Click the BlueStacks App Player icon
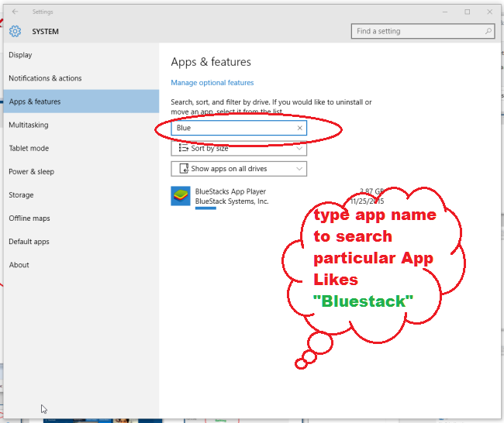The height and width of the screenshot is (423, 504). [x=181, y=196]
